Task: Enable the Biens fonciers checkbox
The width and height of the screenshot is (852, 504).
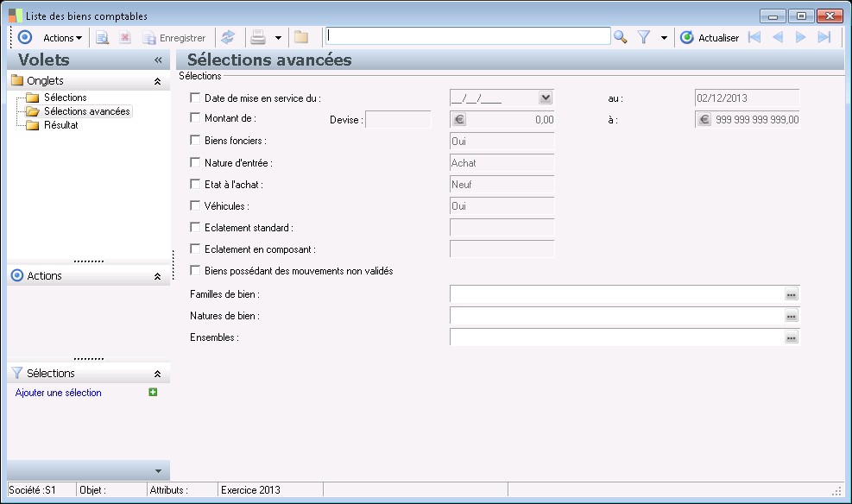Action: [195, 140]
